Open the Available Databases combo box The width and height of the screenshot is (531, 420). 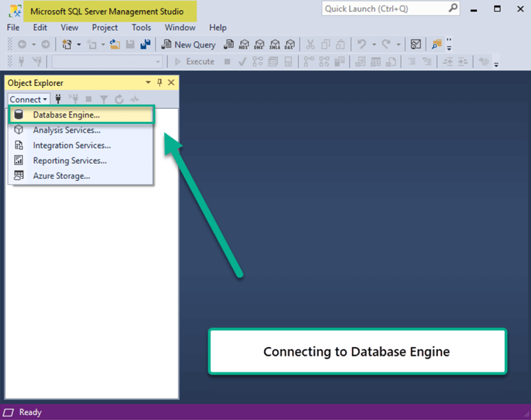tap(107, 61)
